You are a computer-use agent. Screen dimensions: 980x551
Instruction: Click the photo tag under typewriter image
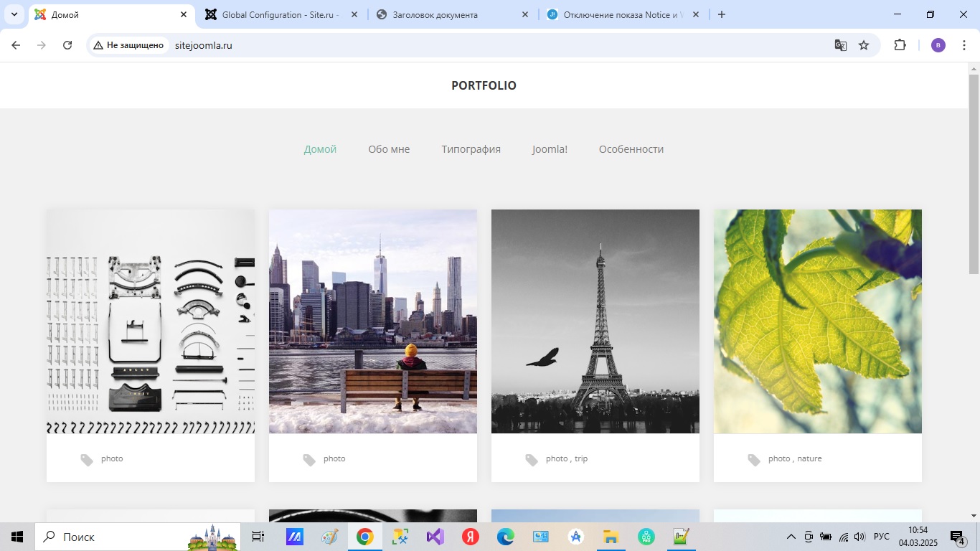[112, 458]
